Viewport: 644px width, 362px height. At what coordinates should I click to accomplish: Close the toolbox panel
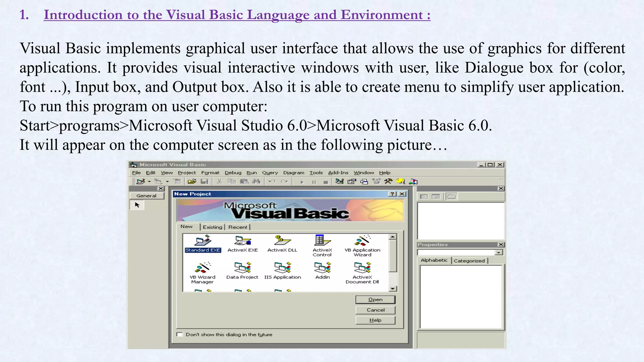pos(161,189)
